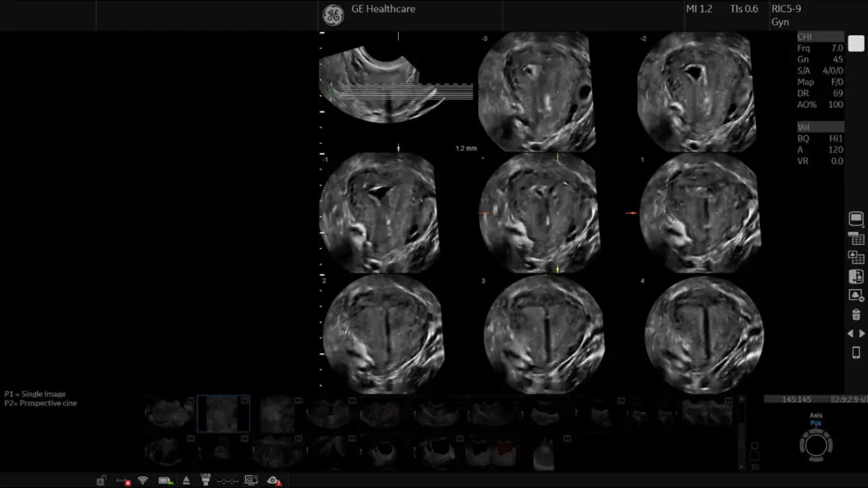Toggle the padlock lock icon
868x488 pixels.
tap(101, 481)
